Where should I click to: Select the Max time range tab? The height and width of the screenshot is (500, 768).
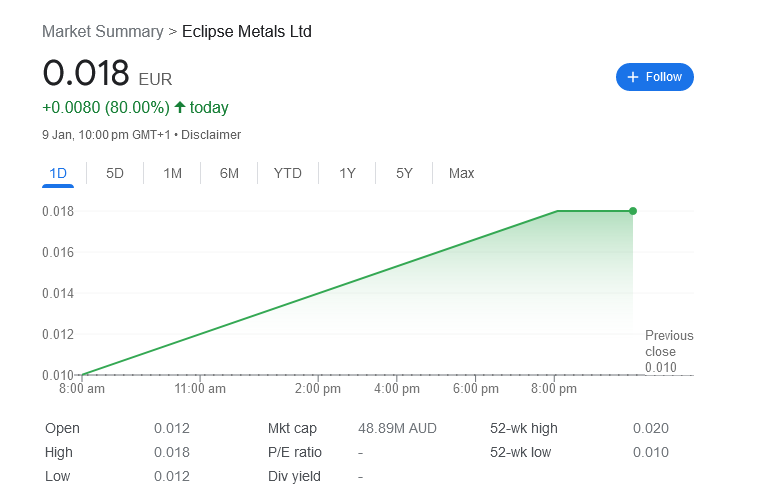click(x=461, y=173)
